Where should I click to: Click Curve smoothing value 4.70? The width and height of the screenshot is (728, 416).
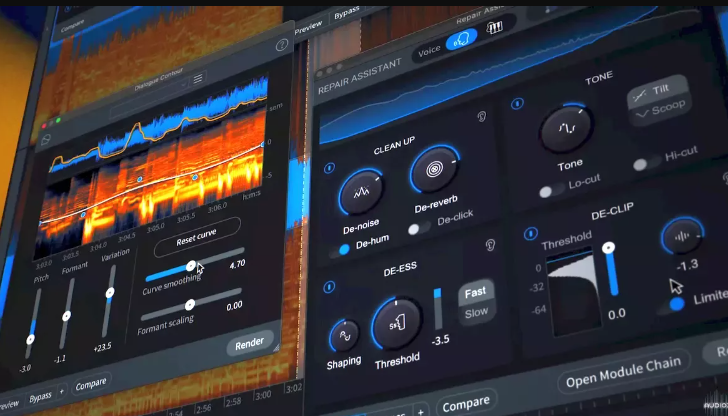click(x=237, y=264)
